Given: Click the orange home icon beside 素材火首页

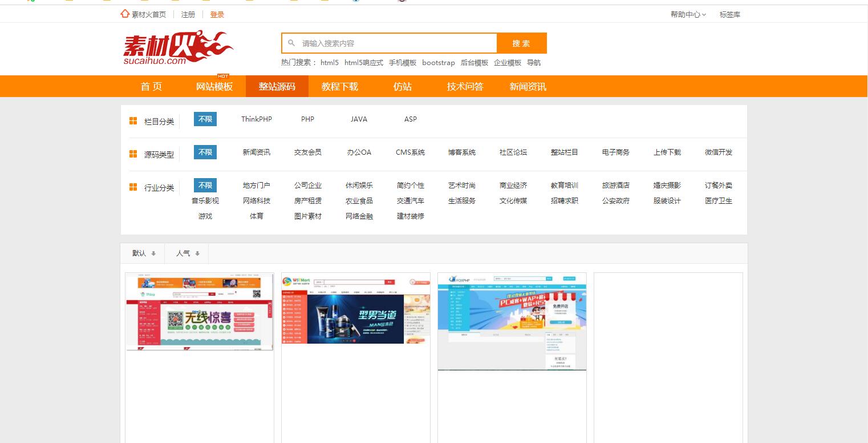Looking at the screenshot, I should click(x=125, y=14).
